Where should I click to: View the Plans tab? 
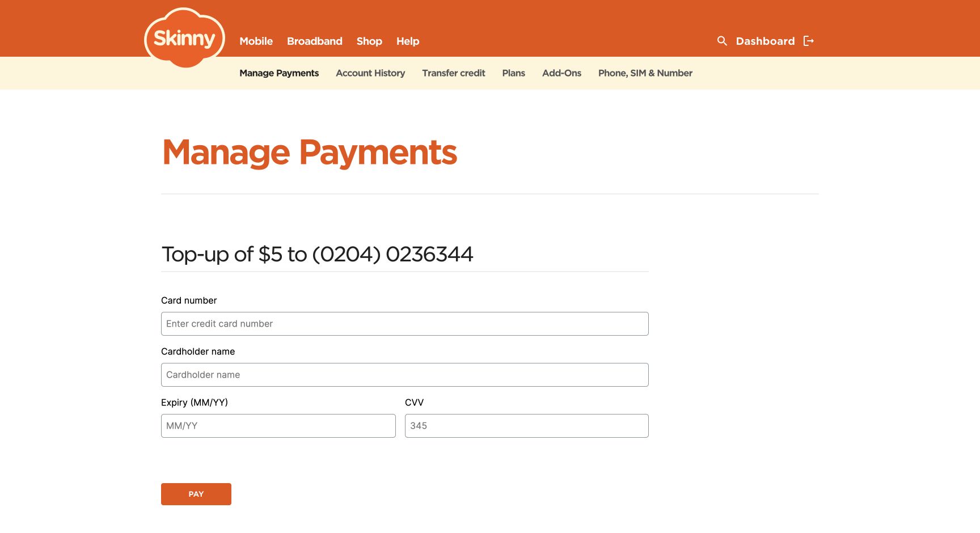(514, 73)
